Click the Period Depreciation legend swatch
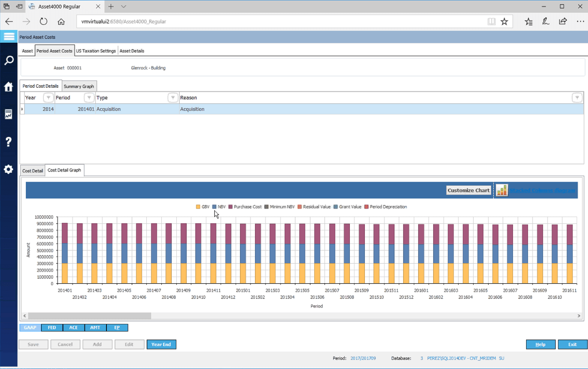 (x=366, y=207)
